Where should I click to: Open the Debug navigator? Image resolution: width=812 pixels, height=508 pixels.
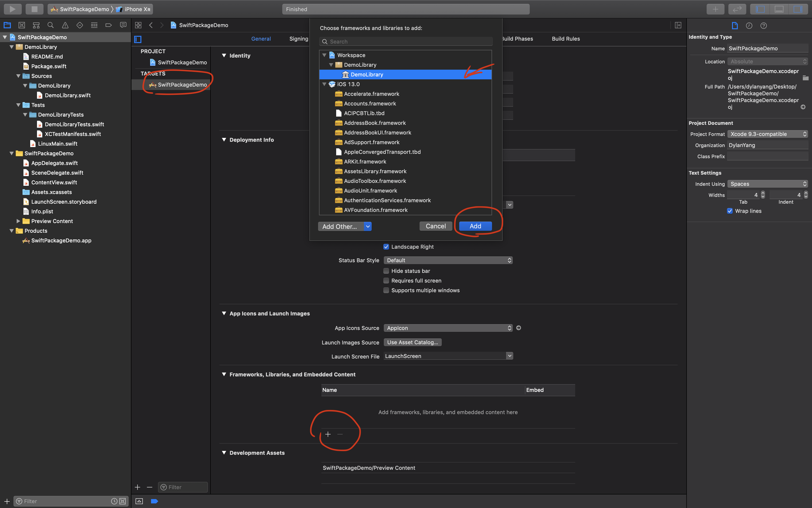click(x=94, y=25)
